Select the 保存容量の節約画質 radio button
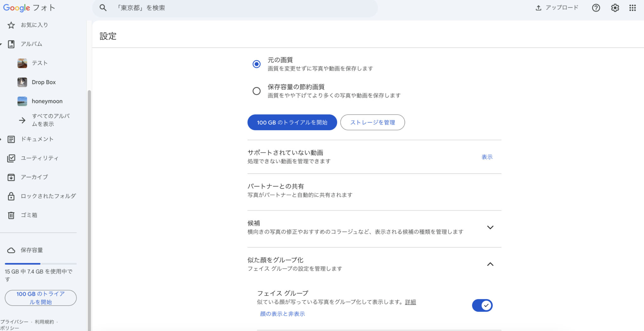The height and width of the screenshot is (331, 644). (x=257, y=91)
